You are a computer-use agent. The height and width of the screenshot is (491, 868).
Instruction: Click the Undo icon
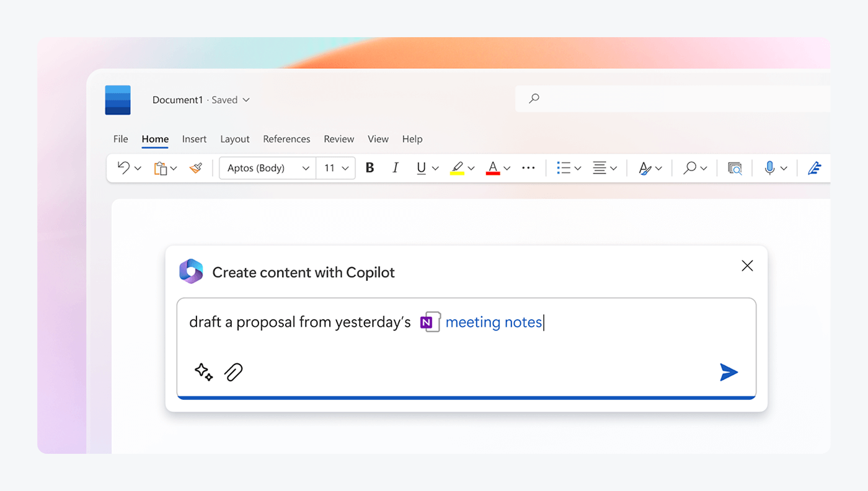coord(123,168)
